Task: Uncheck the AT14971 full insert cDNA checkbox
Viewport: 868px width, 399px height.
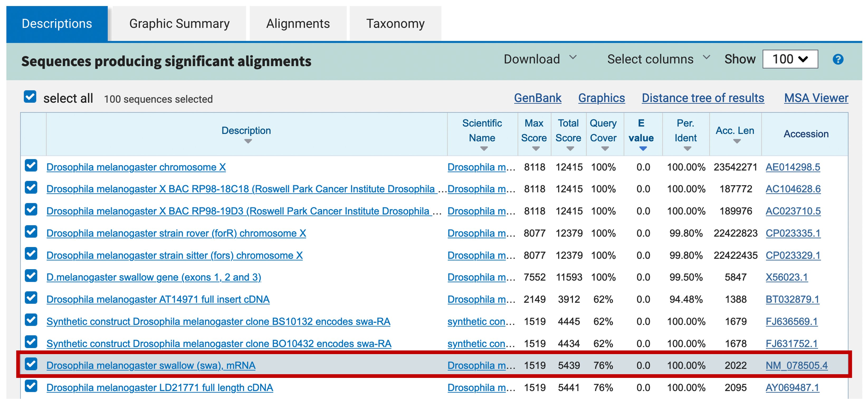Action: [x=31, y=298]
